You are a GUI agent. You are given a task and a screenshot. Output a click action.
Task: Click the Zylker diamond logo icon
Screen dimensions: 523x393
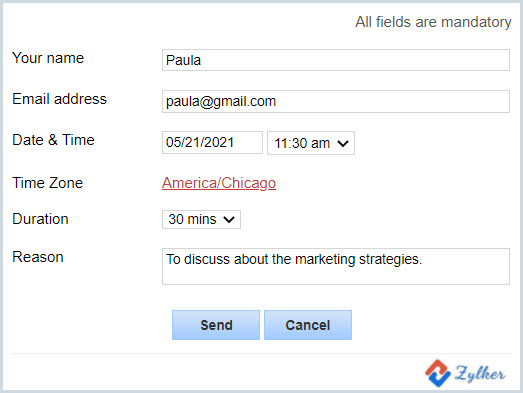pos(438,373)
